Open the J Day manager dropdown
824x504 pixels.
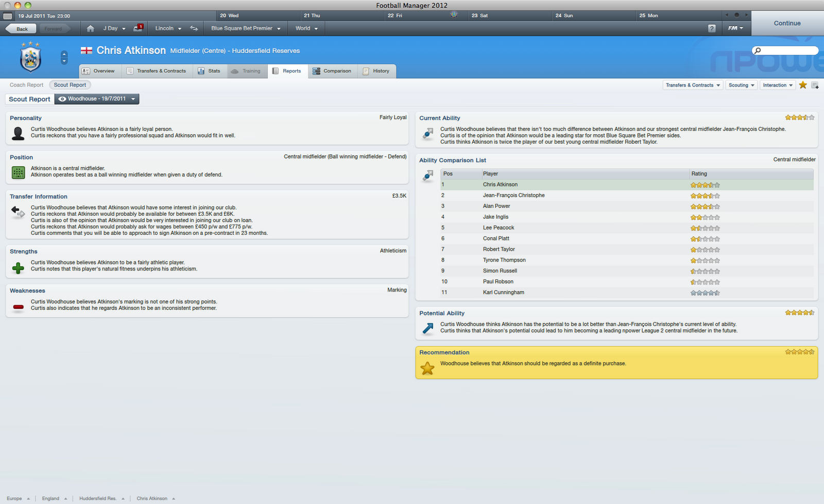click(114, 28)
